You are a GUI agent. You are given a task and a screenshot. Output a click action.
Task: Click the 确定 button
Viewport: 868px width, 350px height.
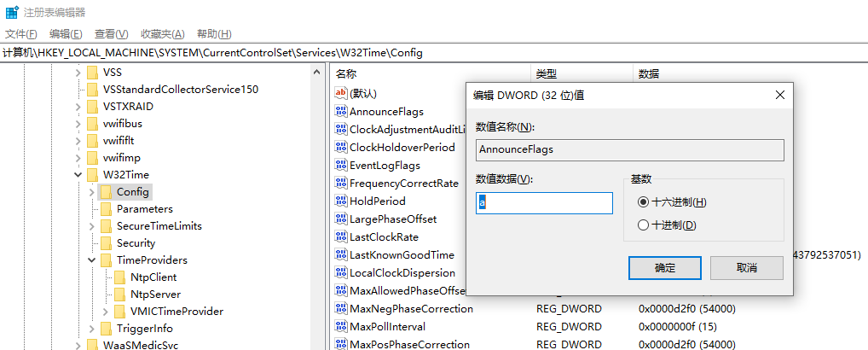coord(665,268)
